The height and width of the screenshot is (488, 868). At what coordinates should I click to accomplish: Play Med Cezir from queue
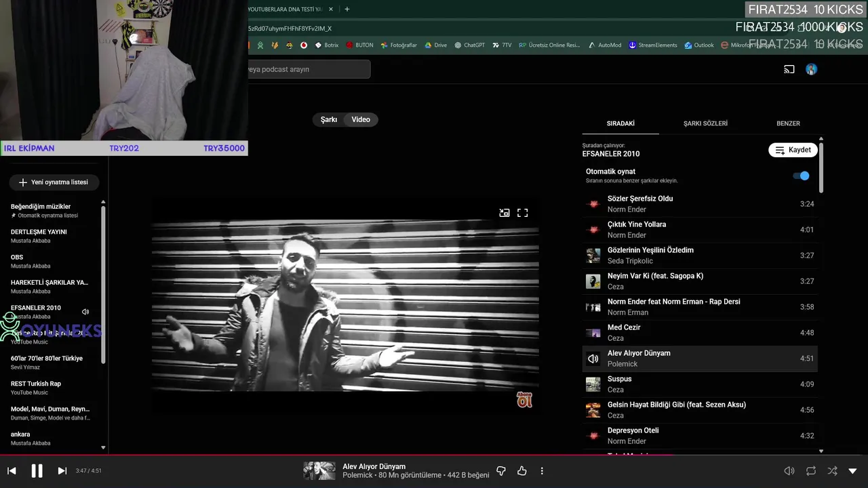click(700, 333)
